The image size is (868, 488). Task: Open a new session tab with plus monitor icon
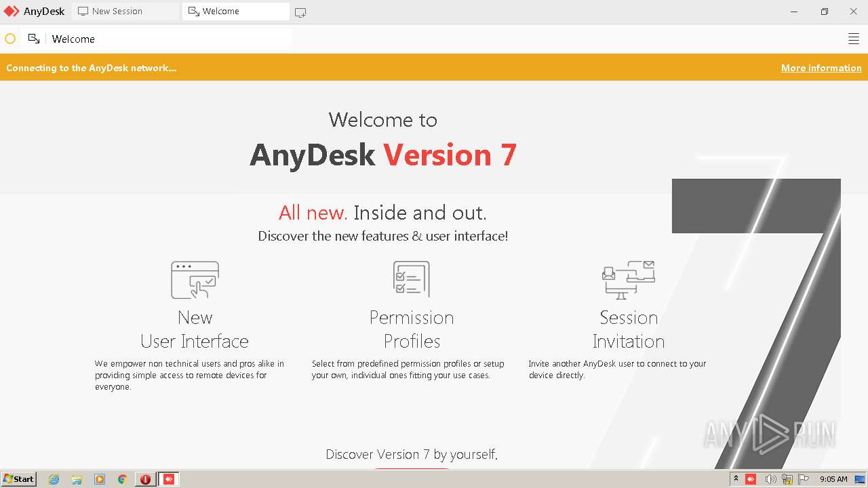click(x=300, y=12)
